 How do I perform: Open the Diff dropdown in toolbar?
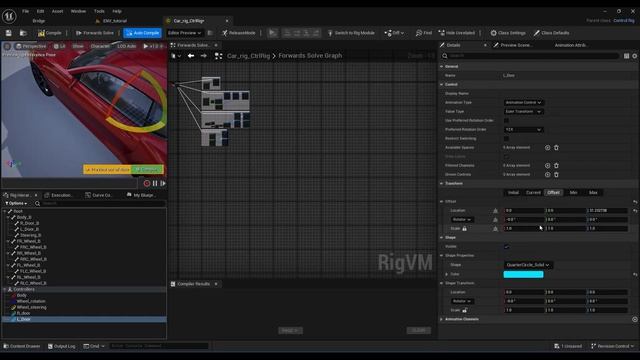pos(394,33)
